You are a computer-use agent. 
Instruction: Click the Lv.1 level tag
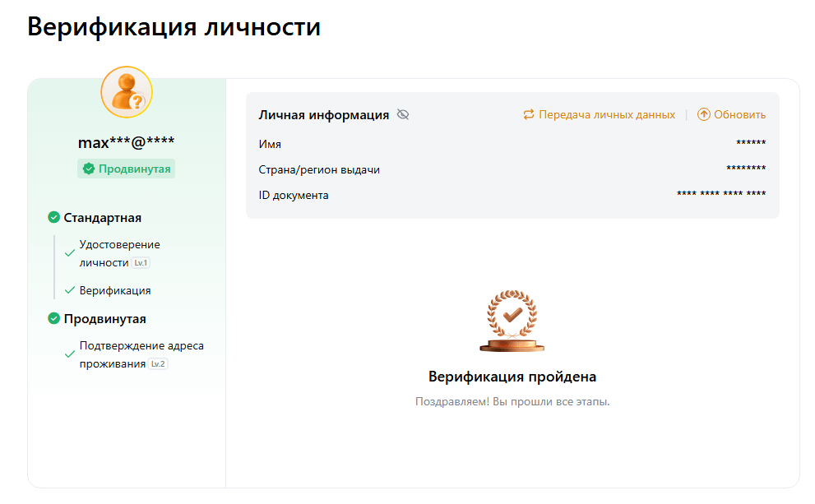click(x=141, y=263)
